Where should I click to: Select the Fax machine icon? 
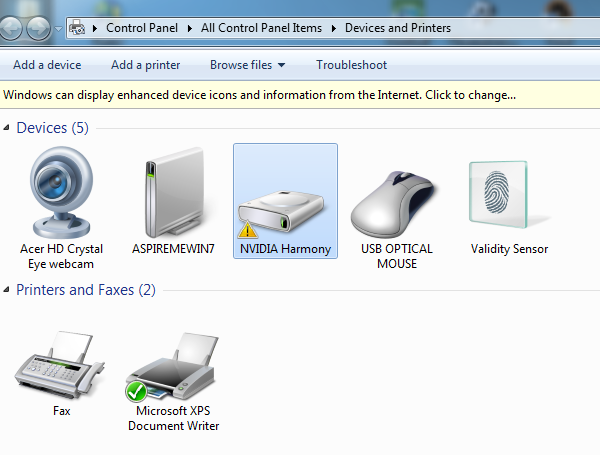pyautogui.click(x=61, y=368)
